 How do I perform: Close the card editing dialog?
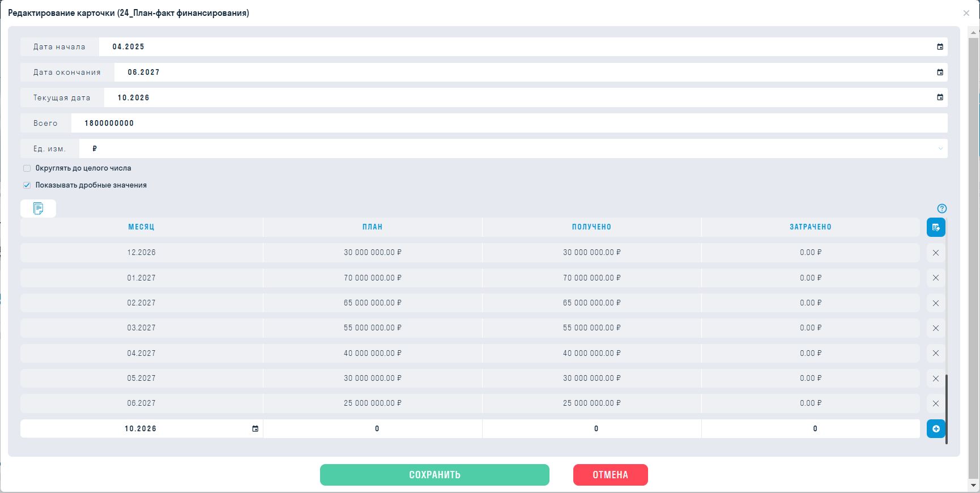(x=966, y=13)
